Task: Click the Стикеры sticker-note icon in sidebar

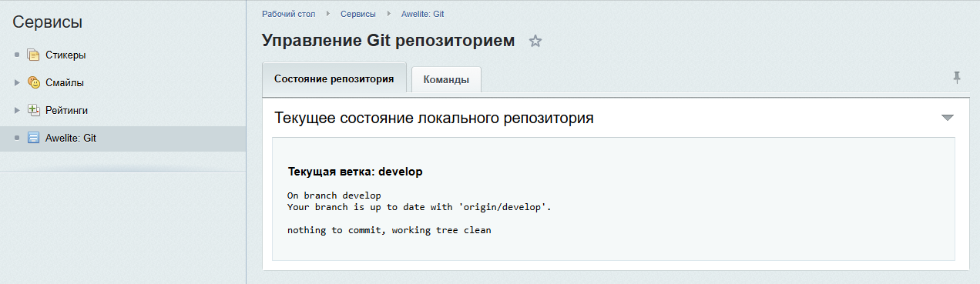Action: tap(33, 55)
